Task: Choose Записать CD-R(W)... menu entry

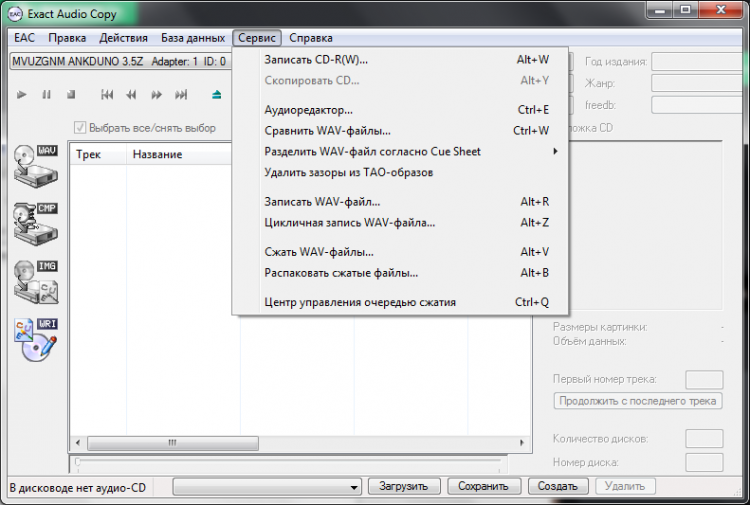Action: (401, 60)
